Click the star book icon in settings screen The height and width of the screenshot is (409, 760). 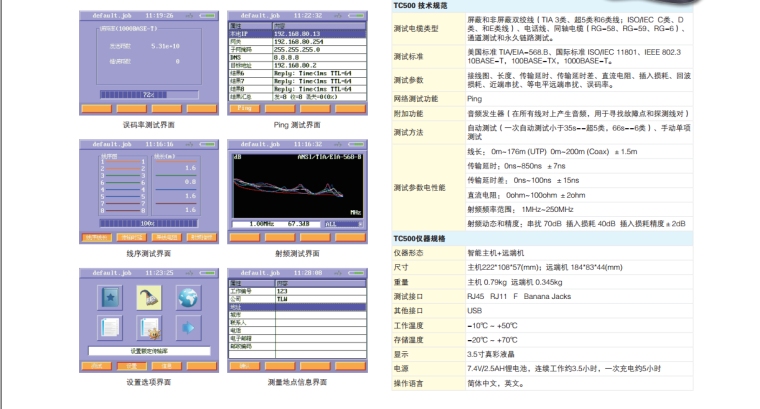108,298
